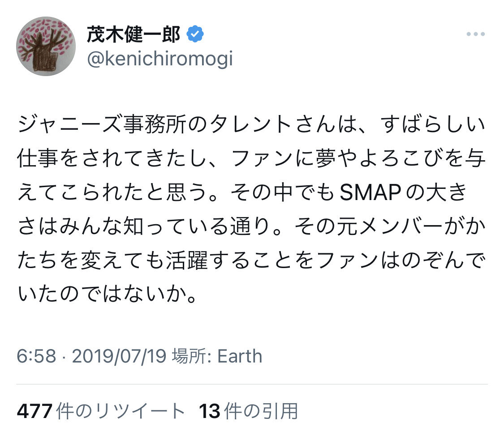View the 477 retweets count number
This screenshot has width=504, height=435.
click(35, 411)
